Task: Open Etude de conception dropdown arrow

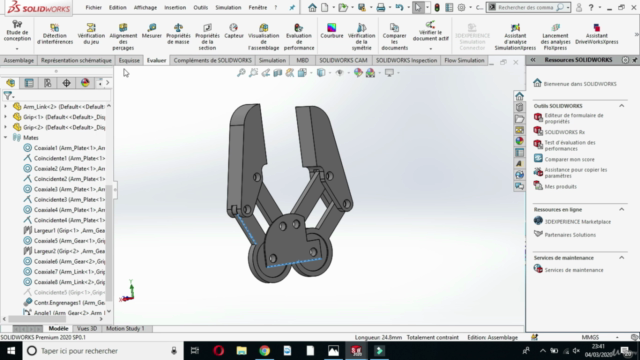Action: pyautogui.click(x=17, y=49)
